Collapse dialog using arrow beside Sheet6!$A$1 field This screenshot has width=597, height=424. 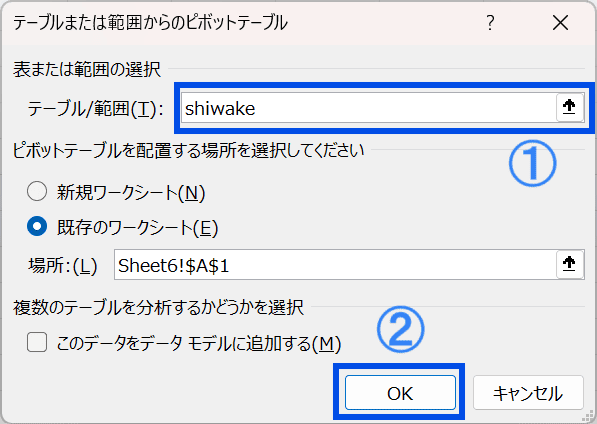[569, 265]
